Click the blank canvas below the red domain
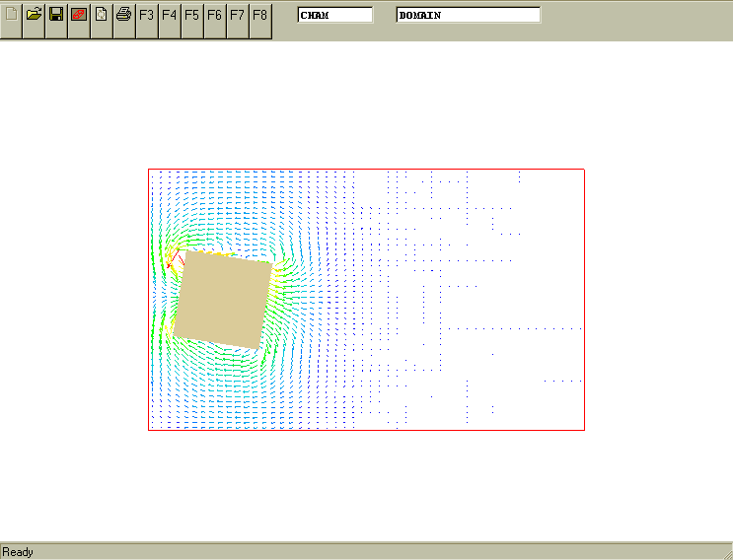This screenshot has width=733, height=560. click(x=365, y=483)
